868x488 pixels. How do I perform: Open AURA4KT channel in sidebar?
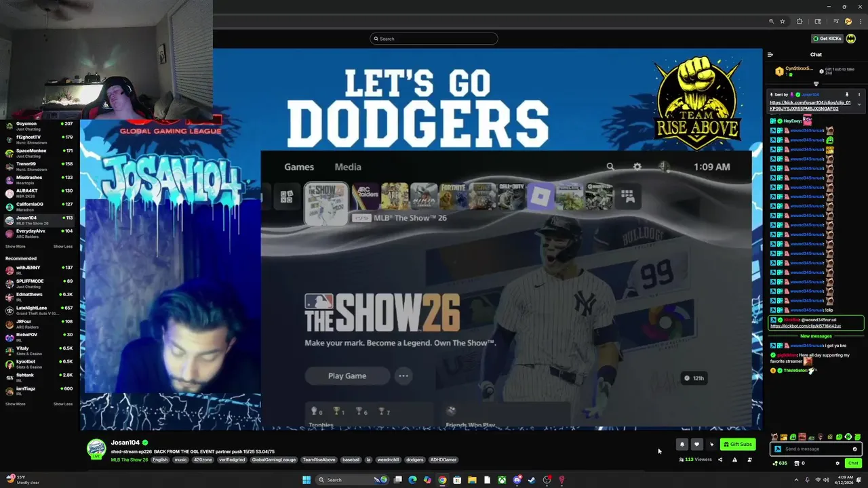click(x=39, y=193)
